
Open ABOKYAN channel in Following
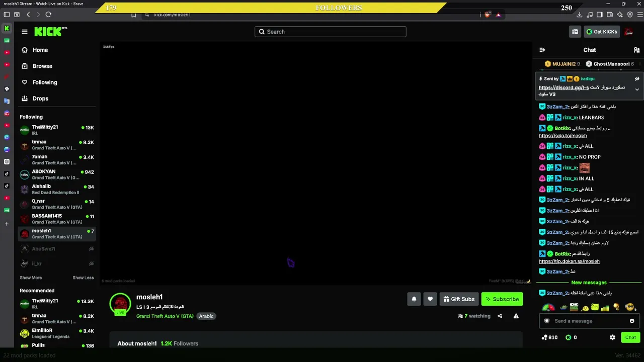(57, 174)
